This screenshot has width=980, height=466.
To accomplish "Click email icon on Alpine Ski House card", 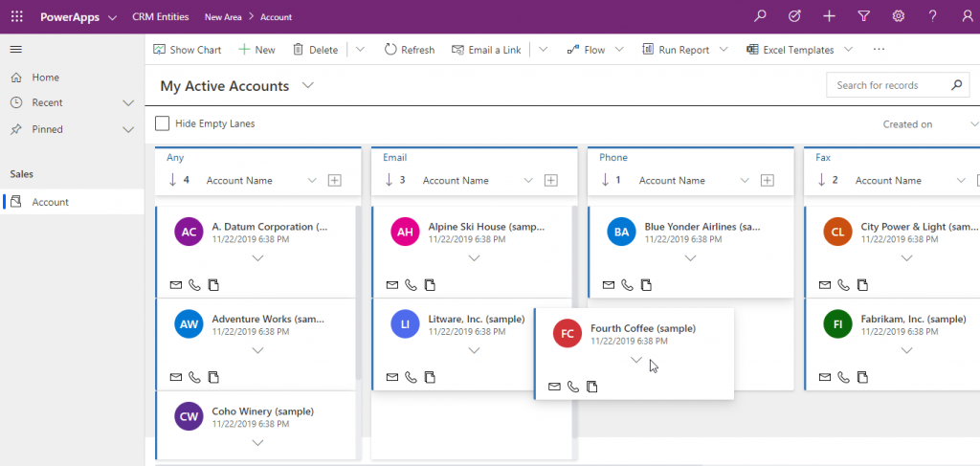I will (391, 285).
